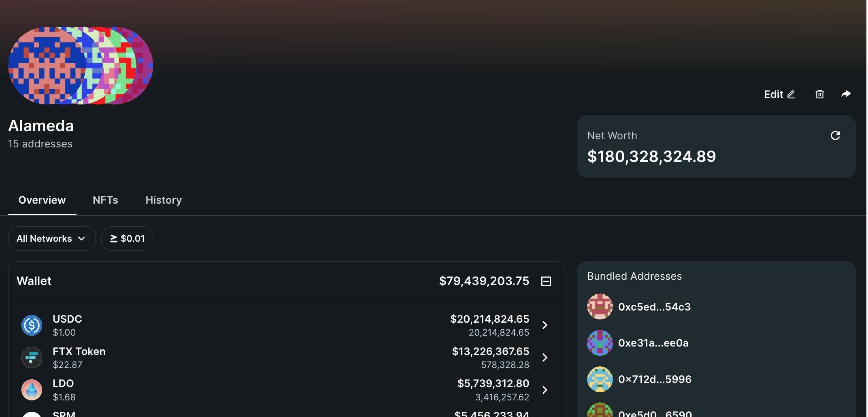Screen dimensions: 868x417
Task: Click the FTX Token logo icon
Action: [x=32, y=357]
